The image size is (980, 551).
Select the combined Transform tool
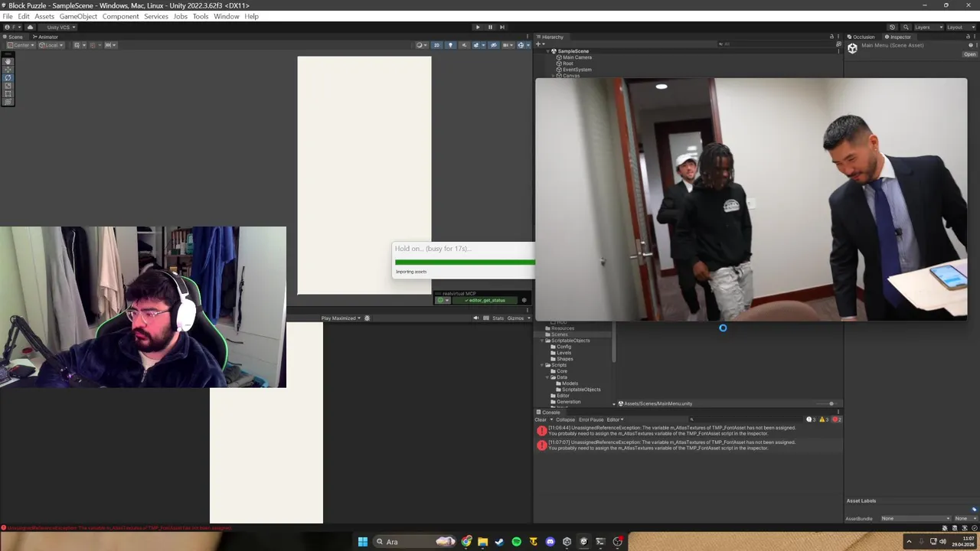(8, 102)
